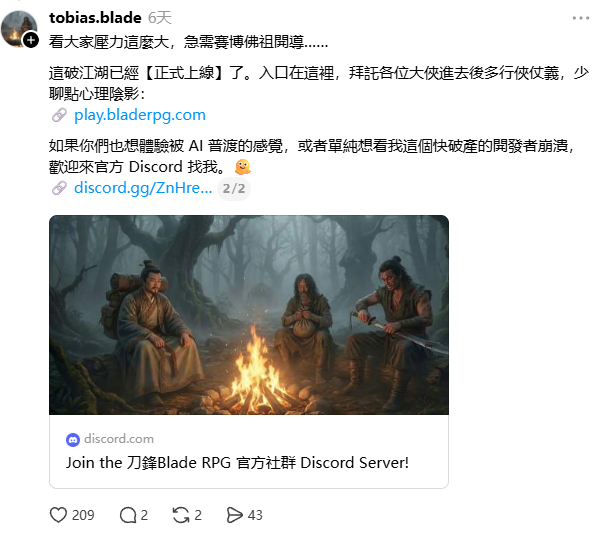The height and width of the screenshot is (533, 609).
Task: Open the discord.gg/ZnHre... invite link
Action: (143, 188)
